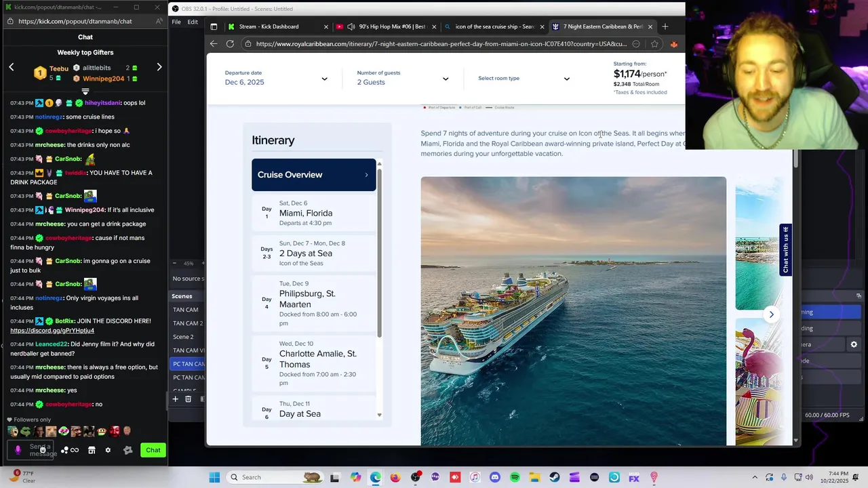
Task: Click OBS preview zoom-out minus button
Action: (x=174, y=263)
